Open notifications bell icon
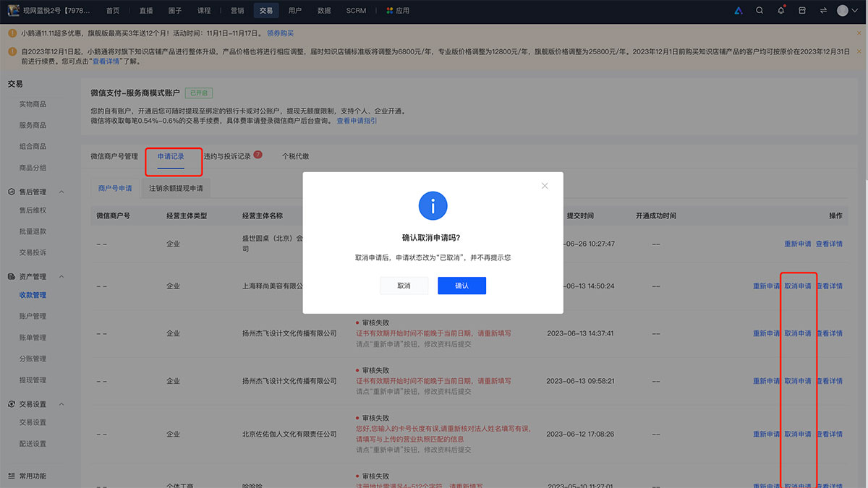 click(x=780, y=11)
